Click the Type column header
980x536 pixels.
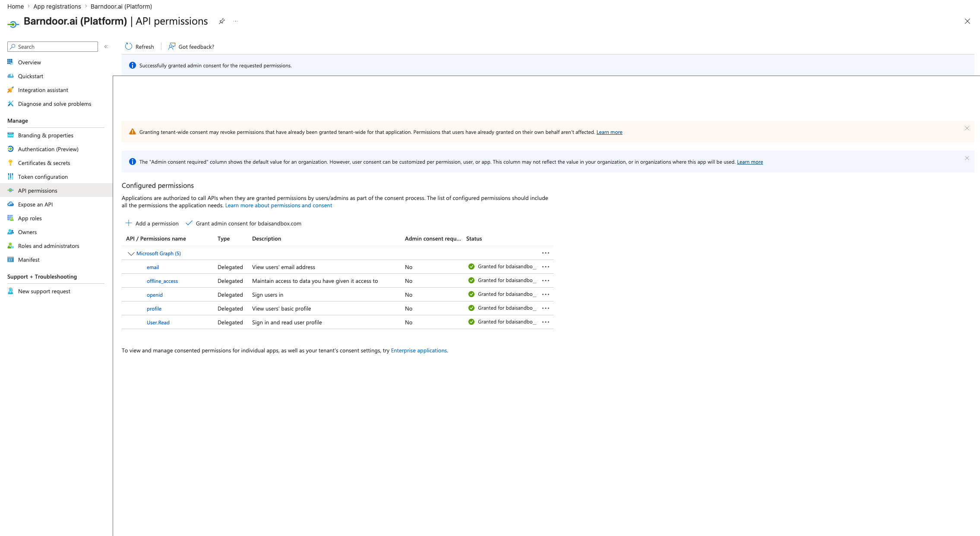(224, 238)
